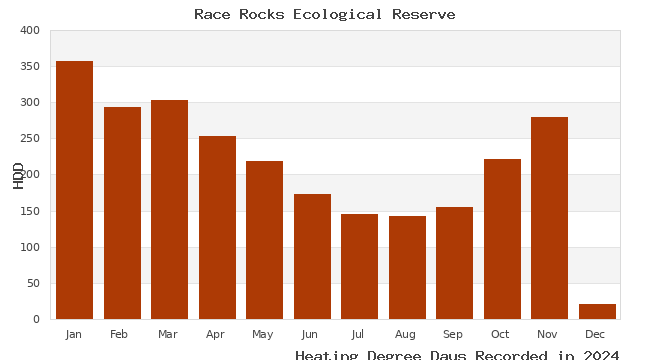Click the 'Sep' x-axis label
Viewport: 650px width, 360px height.
452,334
